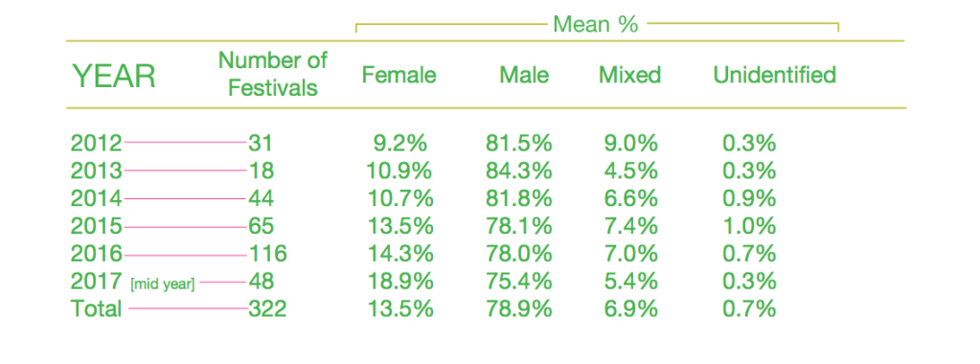Click the 2013 year label
This screenshot has height=364, width=980.
coord(96,171)
